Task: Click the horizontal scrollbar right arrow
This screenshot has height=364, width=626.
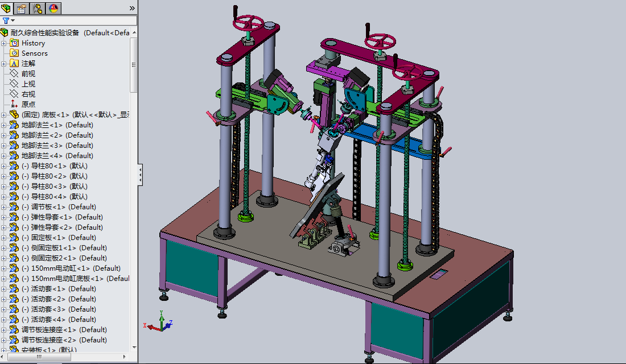Action: (x=125, y=357)
